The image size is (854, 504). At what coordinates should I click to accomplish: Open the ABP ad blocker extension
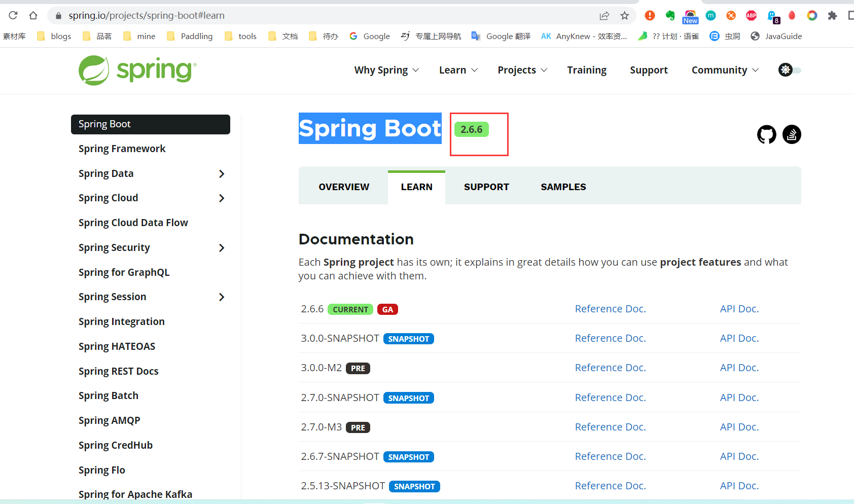coord(751,16)
